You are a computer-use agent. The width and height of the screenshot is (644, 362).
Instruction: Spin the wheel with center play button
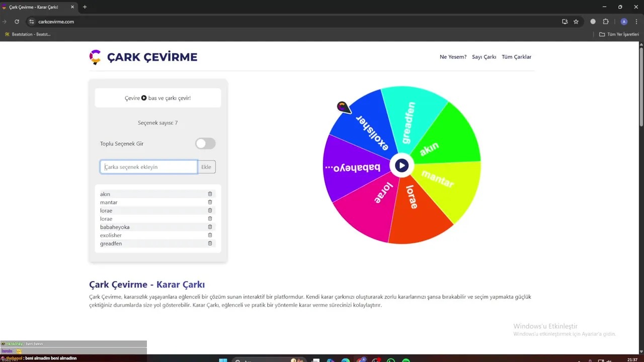(401, 165)
